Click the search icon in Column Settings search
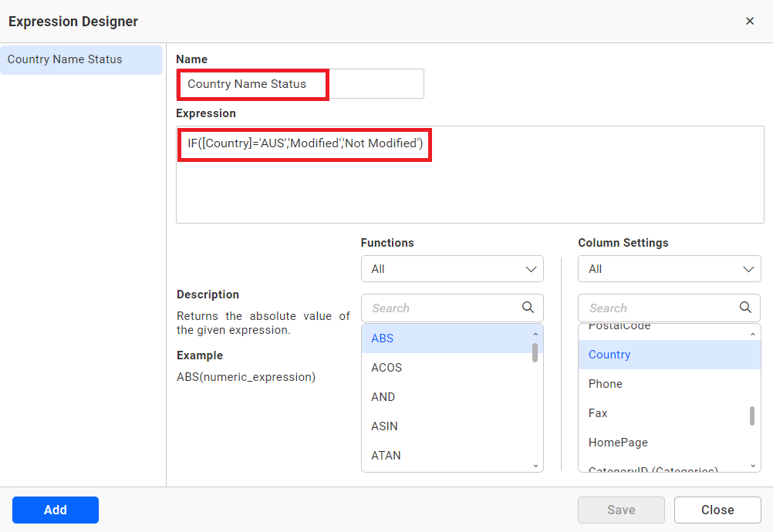The image size is (773, 532). [745, 308]
